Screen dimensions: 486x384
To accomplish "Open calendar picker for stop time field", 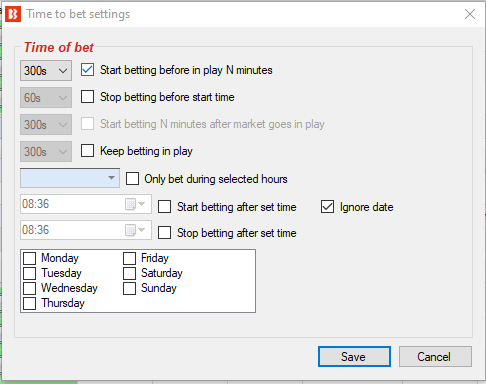I will click(135, 230).
